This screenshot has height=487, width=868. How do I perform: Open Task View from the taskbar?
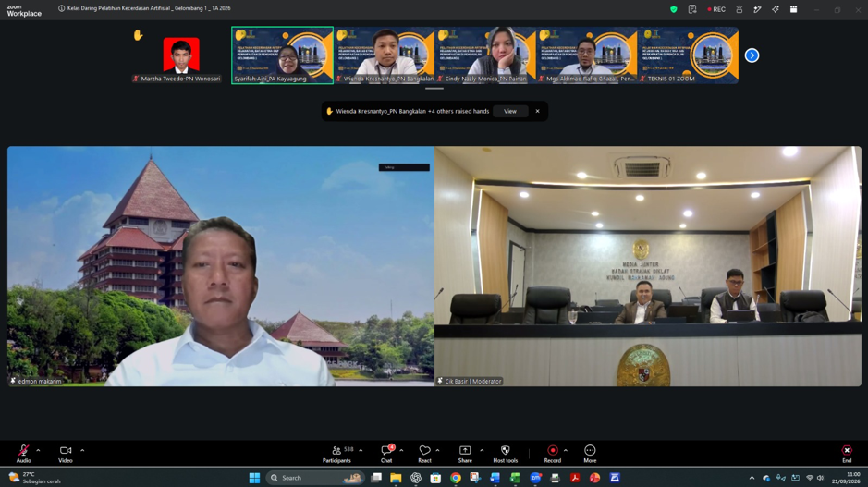tap(376, 478)
